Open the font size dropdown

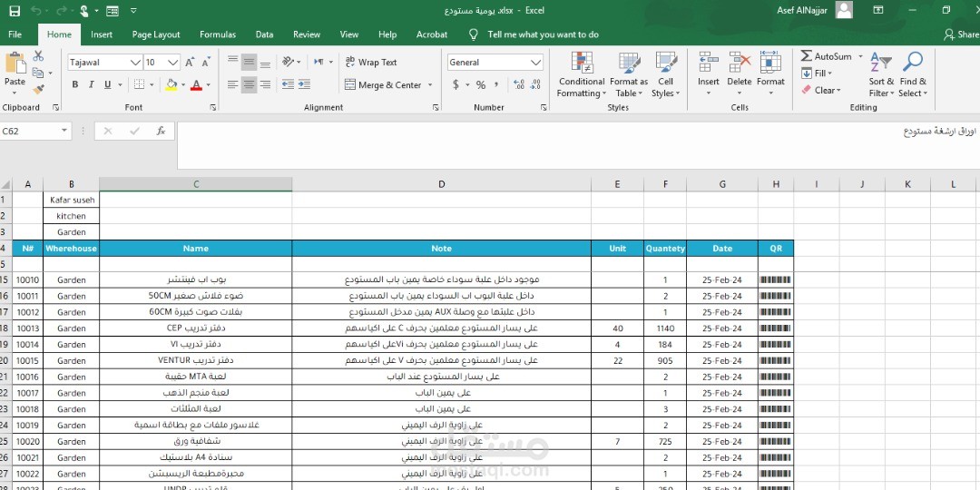coord(173,63)
